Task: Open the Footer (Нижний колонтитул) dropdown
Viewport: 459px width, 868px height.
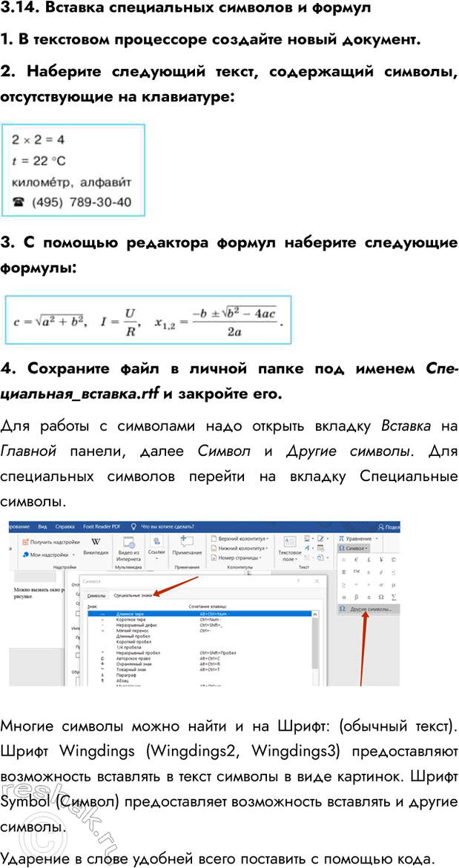Action: 239,548
